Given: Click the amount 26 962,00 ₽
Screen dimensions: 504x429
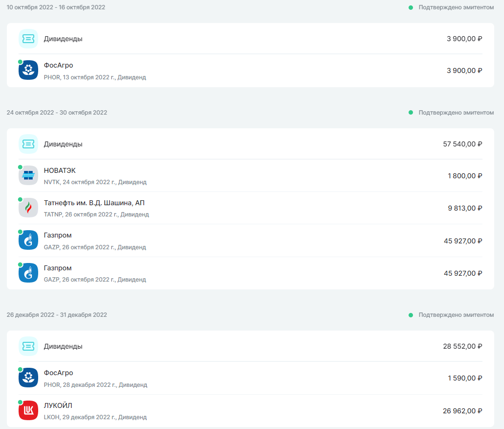Looking at the screenshot, I should pos(462,411).
